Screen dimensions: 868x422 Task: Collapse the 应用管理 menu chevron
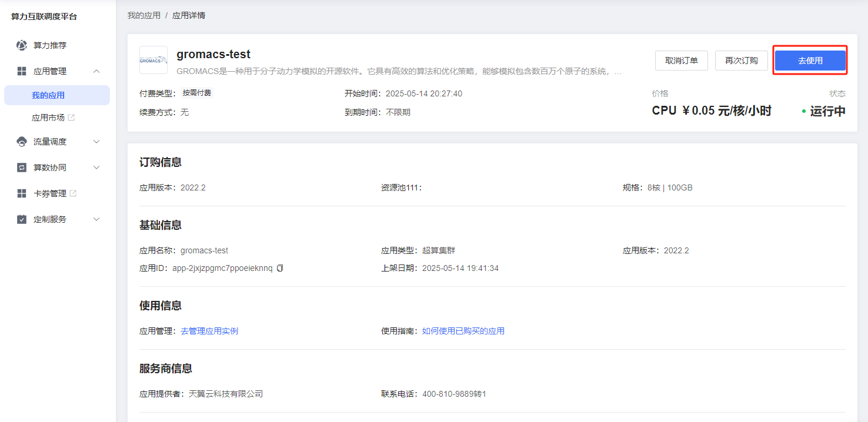[x=97, y=71]
